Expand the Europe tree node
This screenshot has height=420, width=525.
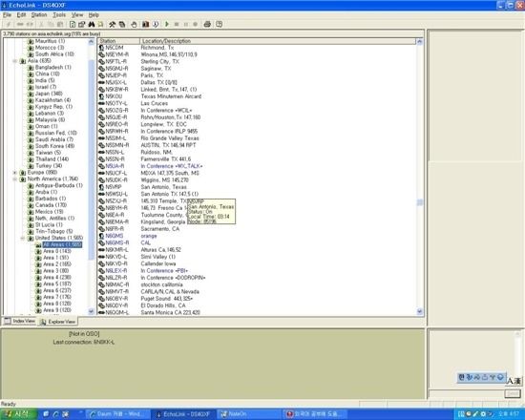(14, 173)
